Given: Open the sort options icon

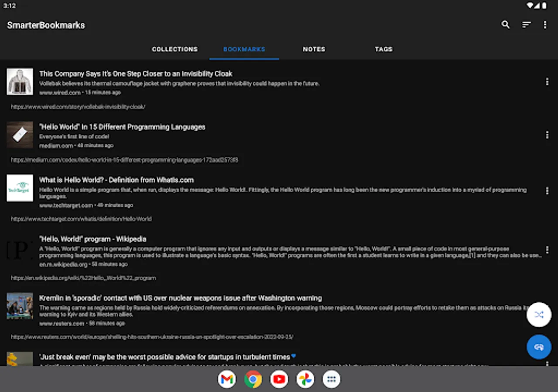Looking at the screenshot, I should click(527, 25).
